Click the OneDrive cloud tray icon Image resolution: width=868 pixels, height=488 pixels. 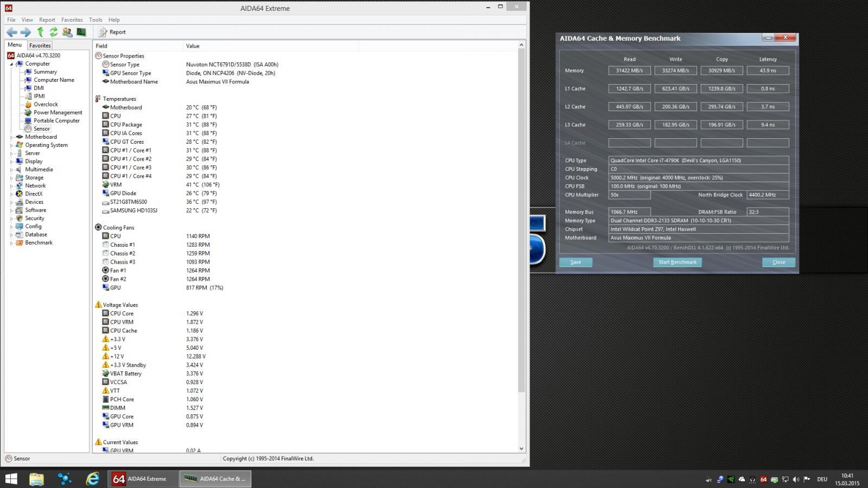click(x=742, y=479)
